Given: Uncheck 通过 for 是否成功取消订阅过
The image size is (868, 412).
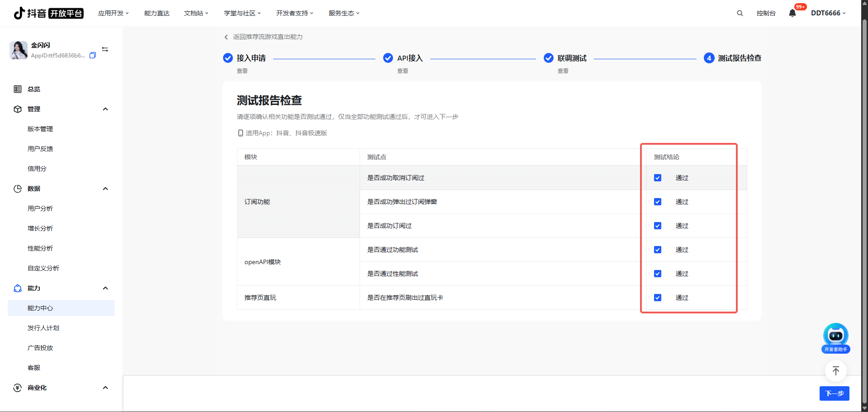Looking at the screenshot, I should tap(658, 178).
